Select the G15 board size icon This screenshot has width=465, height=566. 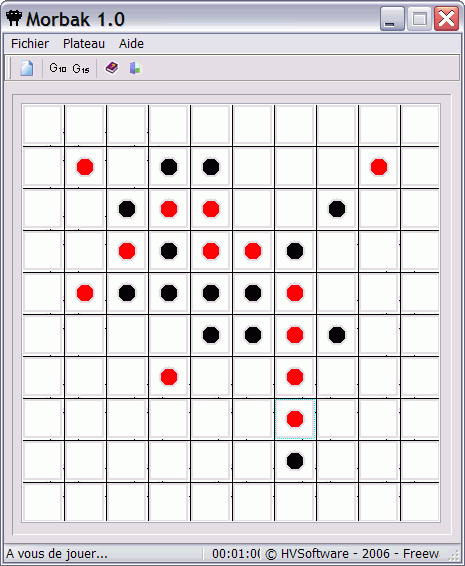click(81, 68)
